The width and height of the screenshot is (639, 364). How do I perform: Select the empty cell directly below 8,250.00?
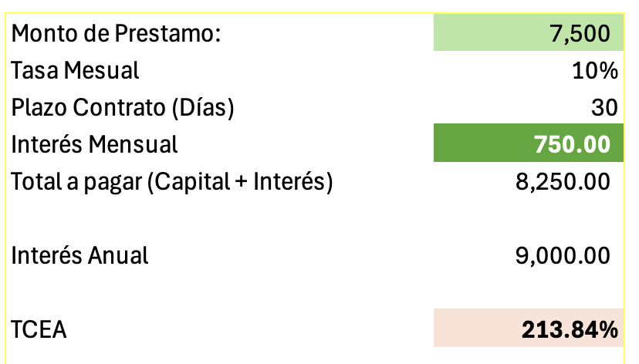528,219
